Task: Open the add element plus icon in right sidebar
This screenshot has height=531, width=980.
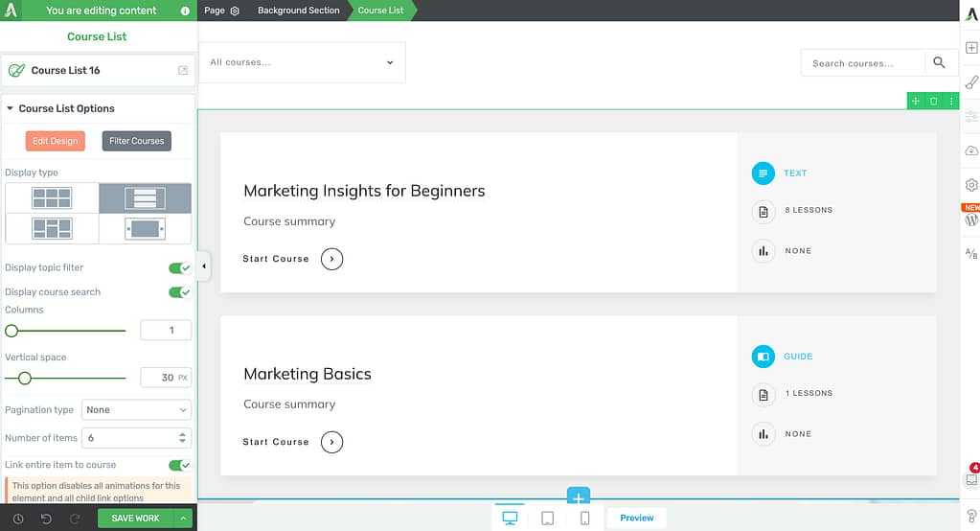Action: (971, 48)
